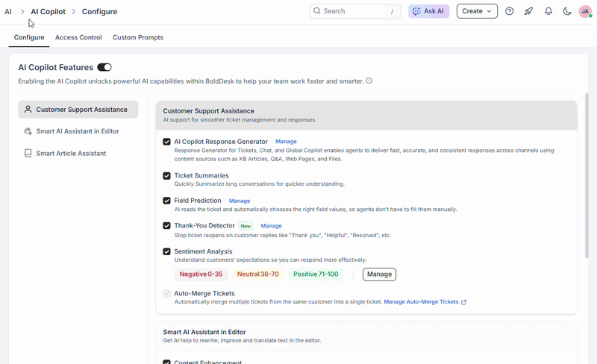Click the disabled Auto-Merge Tickets checkbox

tap(166, 294)
